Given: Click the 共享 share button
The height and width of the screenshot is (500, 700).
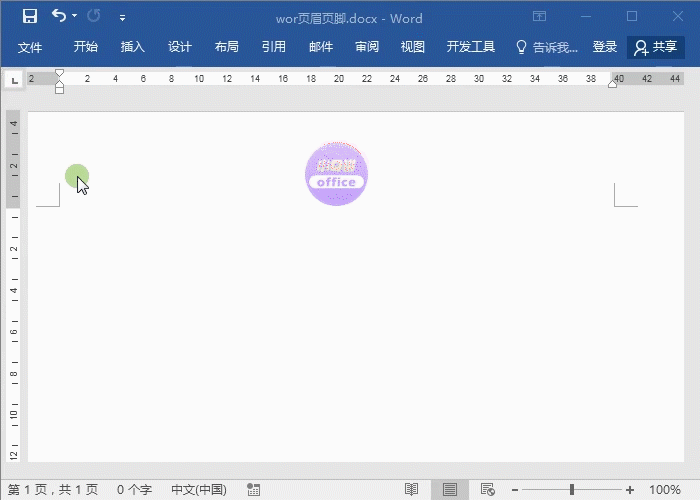Looking at the screenshot, I should click(x=656, y=47).
